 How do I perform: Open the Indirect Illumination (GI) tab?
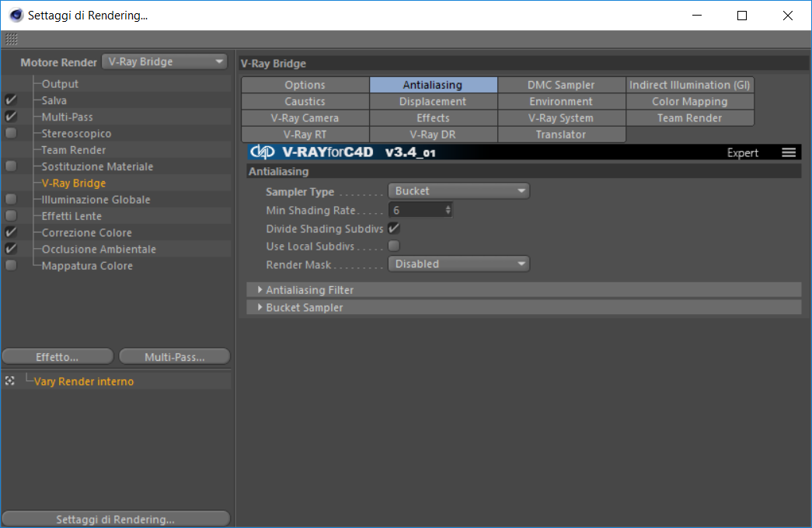pyautogui.click(x=690, y=85)
